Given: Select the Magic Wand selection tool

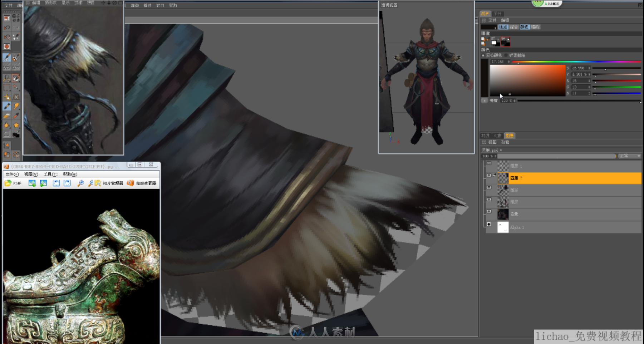Looking at the screenshot, I should 16,88.
